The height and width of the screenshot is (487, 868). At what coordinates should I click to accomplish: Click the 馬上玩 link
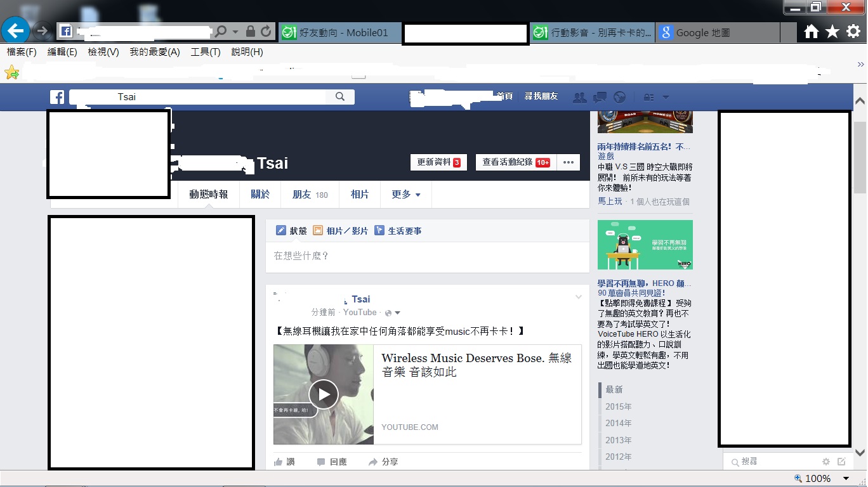point(610,201)
